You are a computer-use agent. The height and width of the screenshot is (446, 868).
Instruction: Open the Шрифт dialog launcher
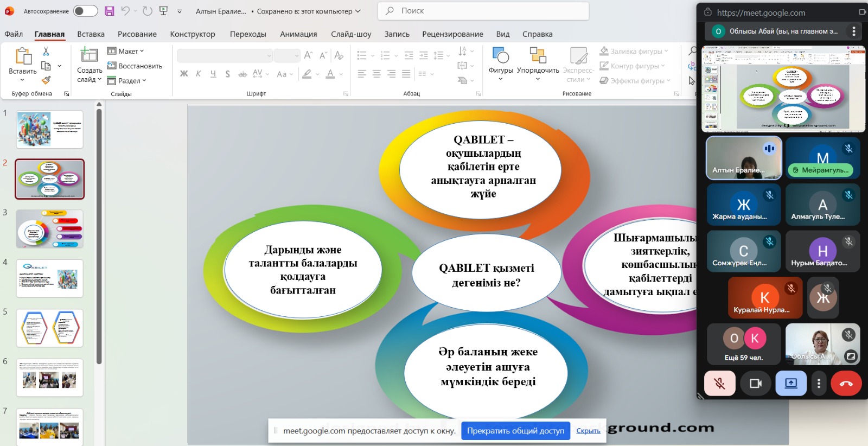pos(346,94)
